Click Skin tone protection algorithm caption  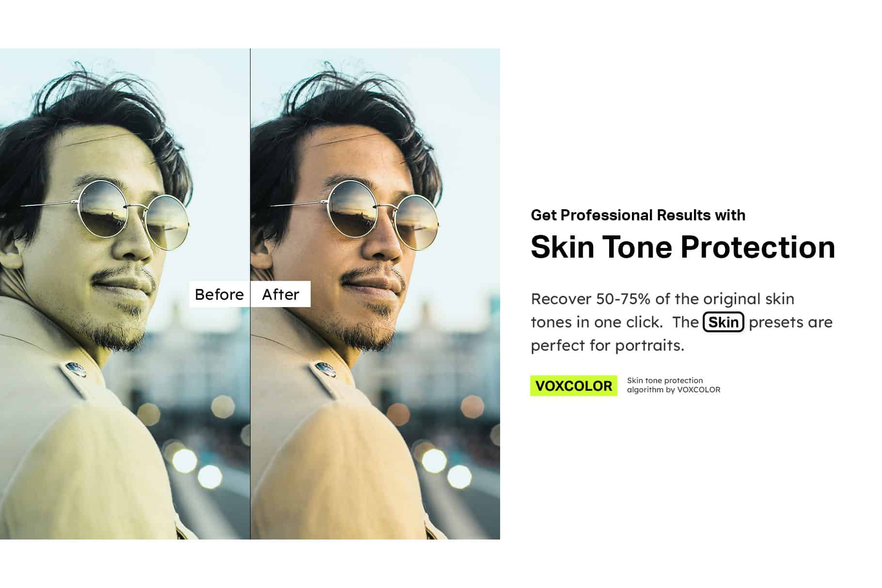coord(674,385)
